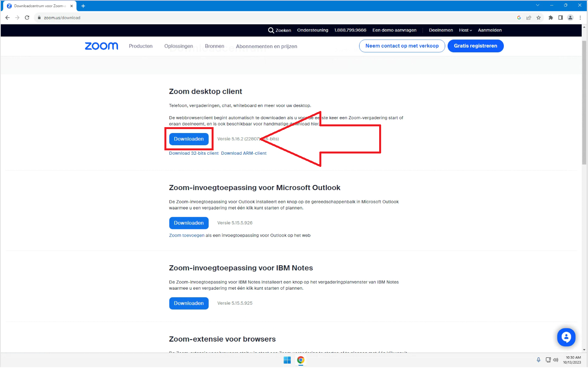The width and height of the screenshot is (588, 368).
Task: Click the Zoom logo in the header
Action: 101,46
